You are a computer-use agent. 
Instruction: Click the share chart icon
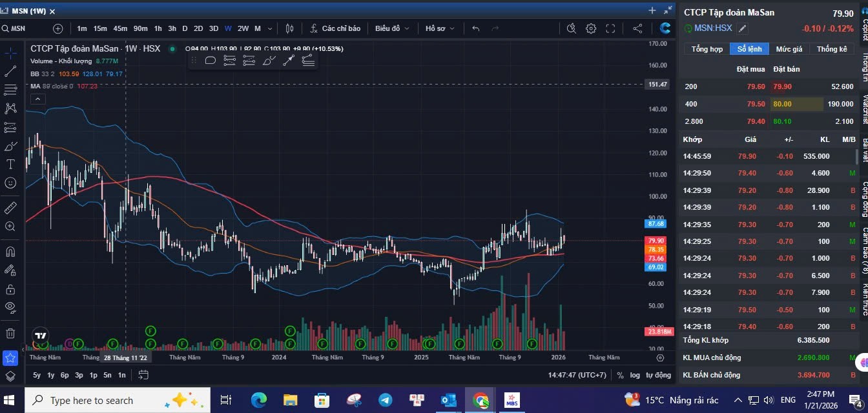point(637,28)
